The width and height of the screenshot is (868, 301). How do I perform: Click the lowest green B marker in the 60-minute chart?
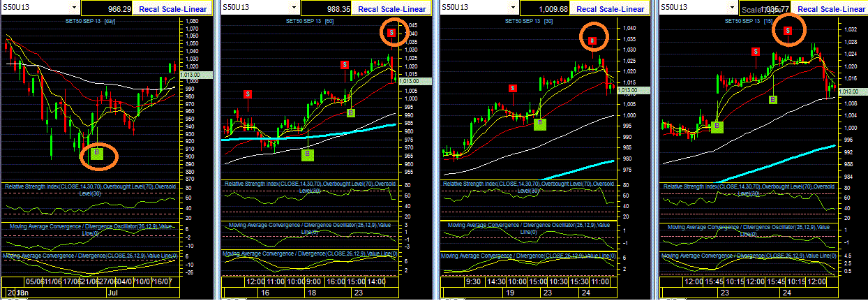pos(308,154)
